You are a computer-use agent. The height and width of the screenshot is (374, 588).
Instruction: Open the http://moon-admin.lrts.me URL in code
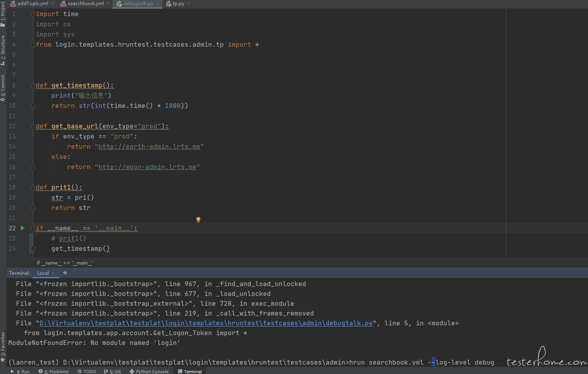147,167
